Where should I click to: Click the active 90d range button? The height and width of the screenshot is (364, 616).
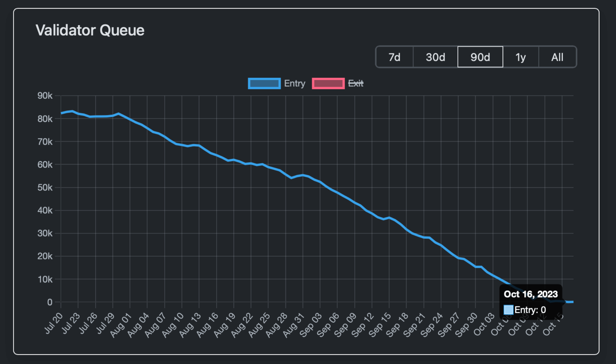click(480, 57)
